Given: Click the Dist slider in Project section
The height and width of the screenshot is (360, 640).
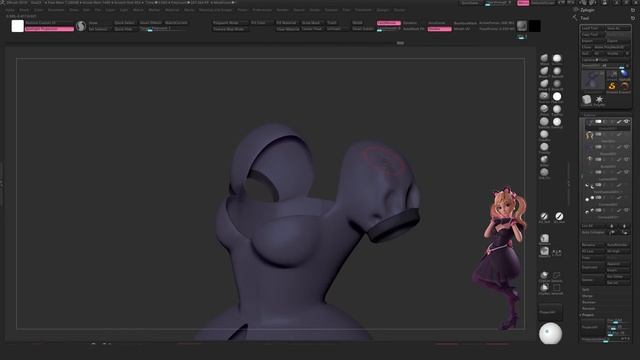Looking at the screenshot, I should (x=618, y=320).
